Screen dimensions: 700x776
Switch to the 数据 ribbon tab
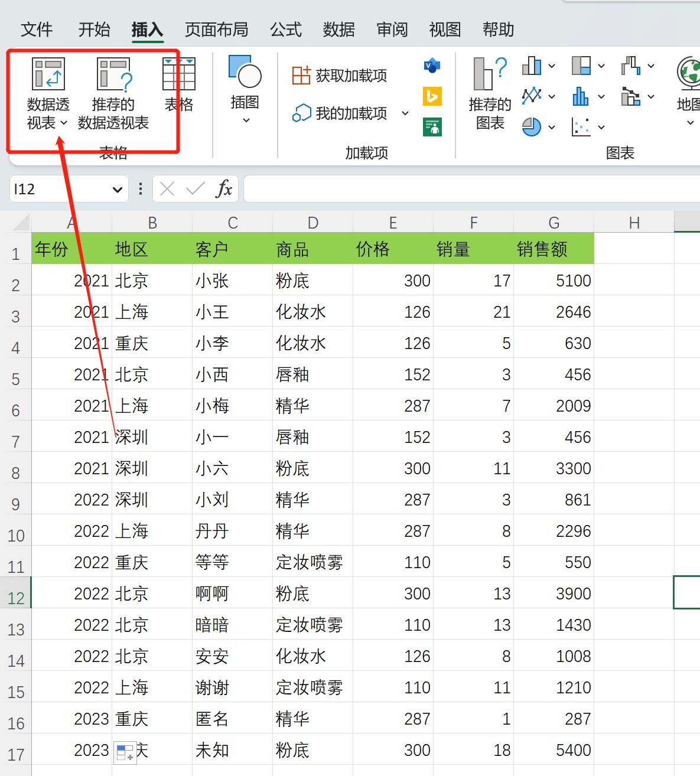point(339,30)
